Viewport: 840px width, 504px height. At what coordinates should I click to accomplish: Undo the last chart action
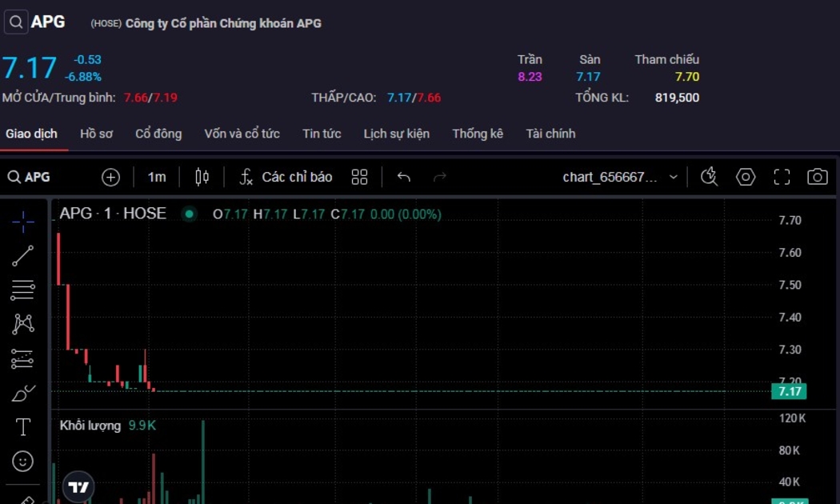(404, 177)
